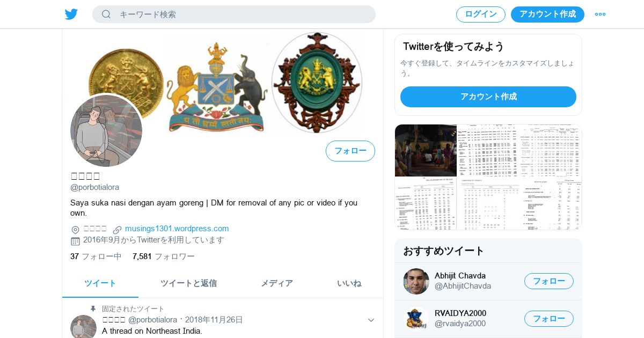
Task: Follow RVAIDYA2000 in suggestions
Action: click(x=549, y=319)
